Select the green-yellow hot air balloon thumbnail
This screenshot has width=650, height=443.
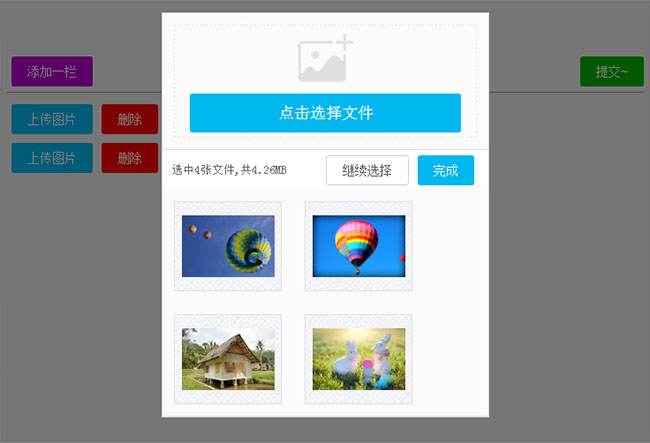(x=228, y=246)
